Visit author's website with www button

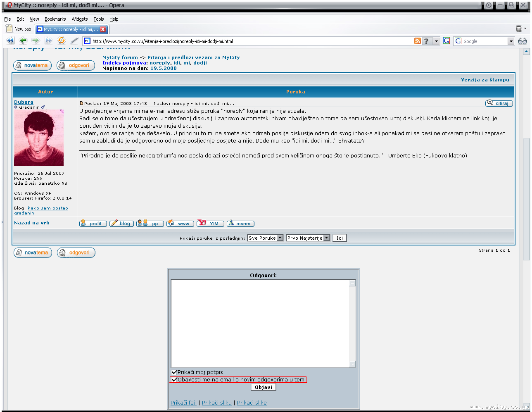(180, 224)
